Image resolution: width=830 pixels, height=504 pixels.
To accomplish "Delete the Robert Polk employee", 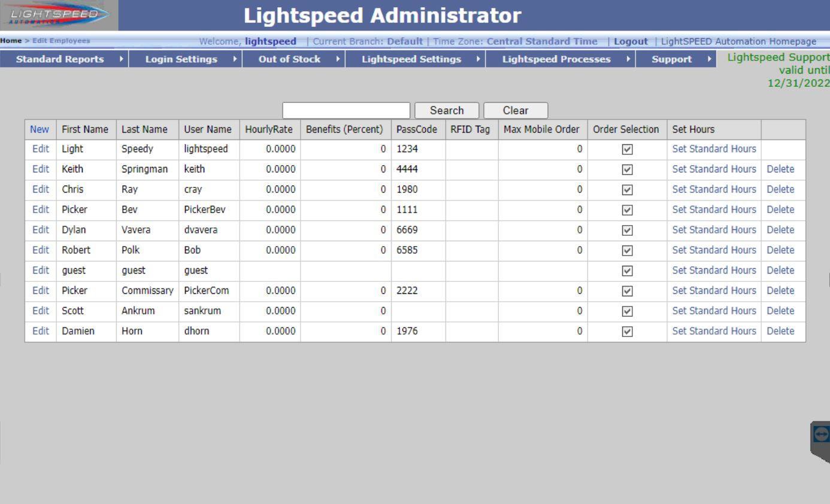I will [780, 250].
